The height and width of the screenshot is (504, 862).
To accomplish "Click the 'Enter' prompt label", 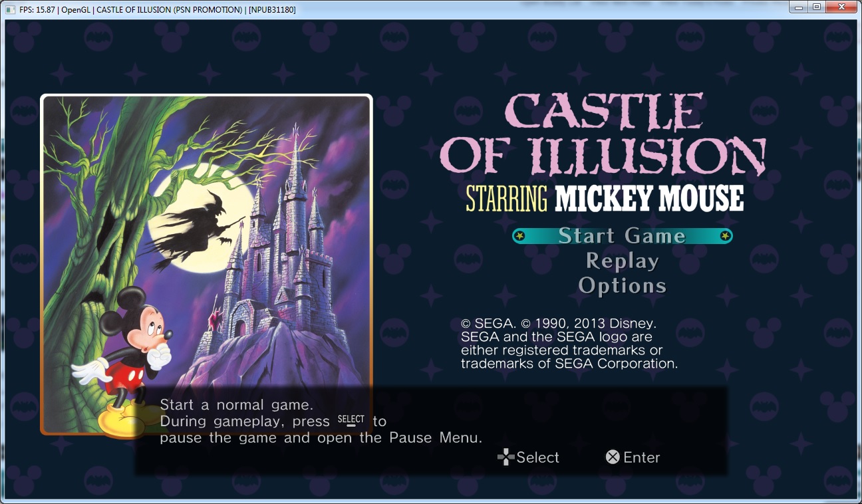I will (x=642, y=457).
